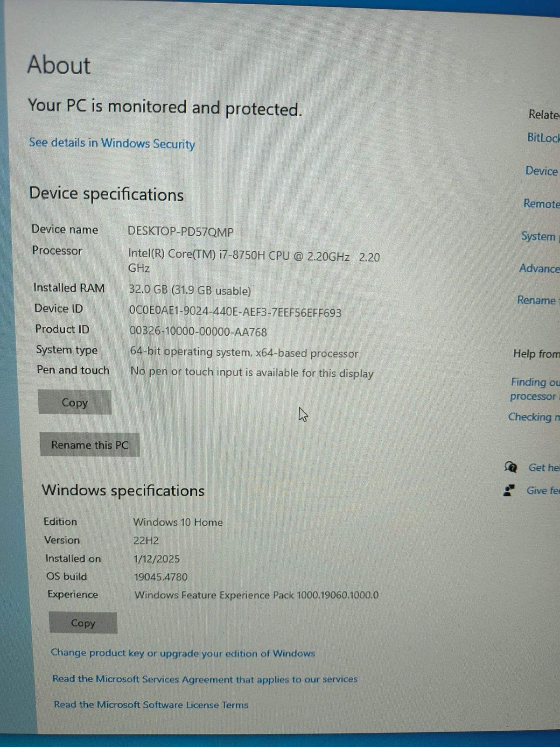Click the OS build label
Viewport: 560px width, 747px height.
67,576
